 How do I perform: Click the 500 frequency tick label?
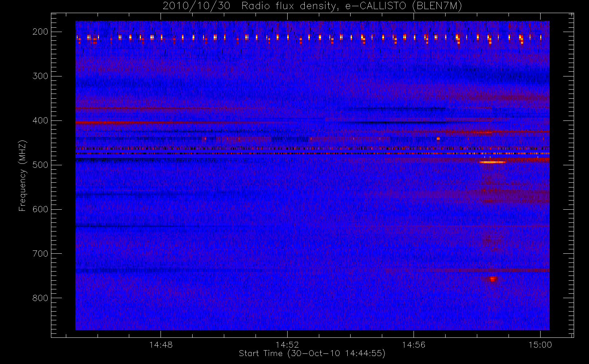tap(40, 165)
